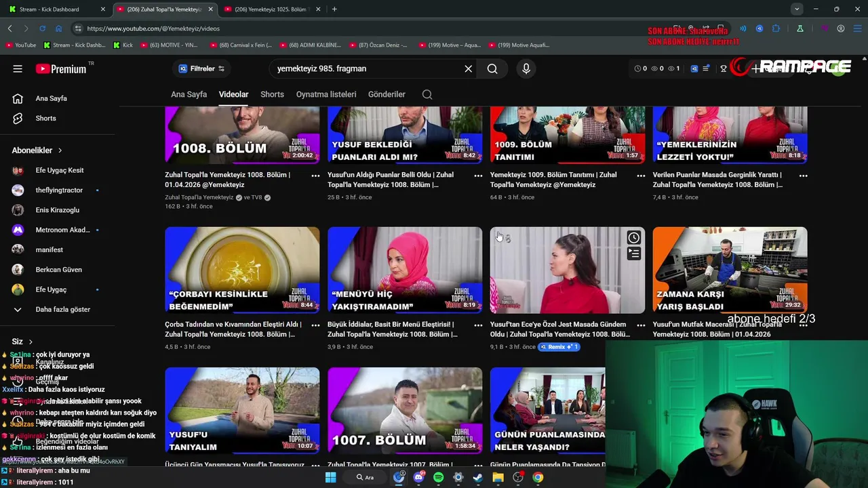Open theflyingtractor subscription channel
868x488 pixels.
59,190
